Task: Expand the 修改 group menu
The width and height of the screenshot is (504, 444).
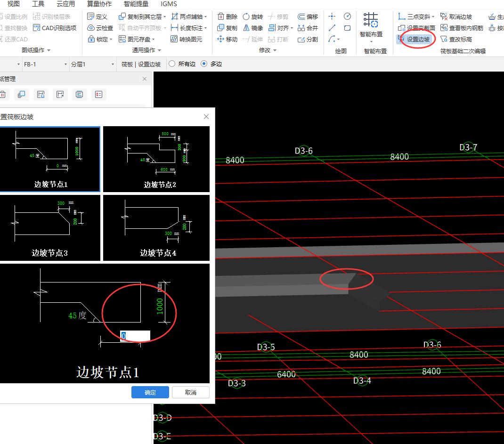Action: 268,50
